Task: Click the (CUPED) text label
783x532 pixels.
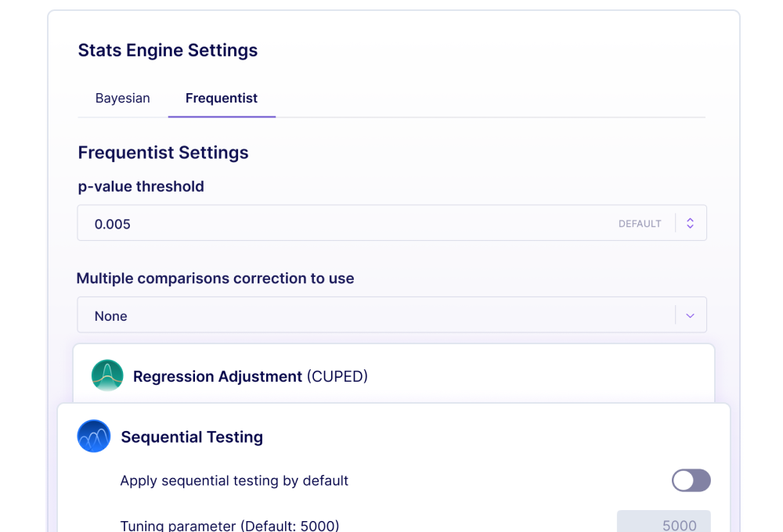Action: [337, 376]
